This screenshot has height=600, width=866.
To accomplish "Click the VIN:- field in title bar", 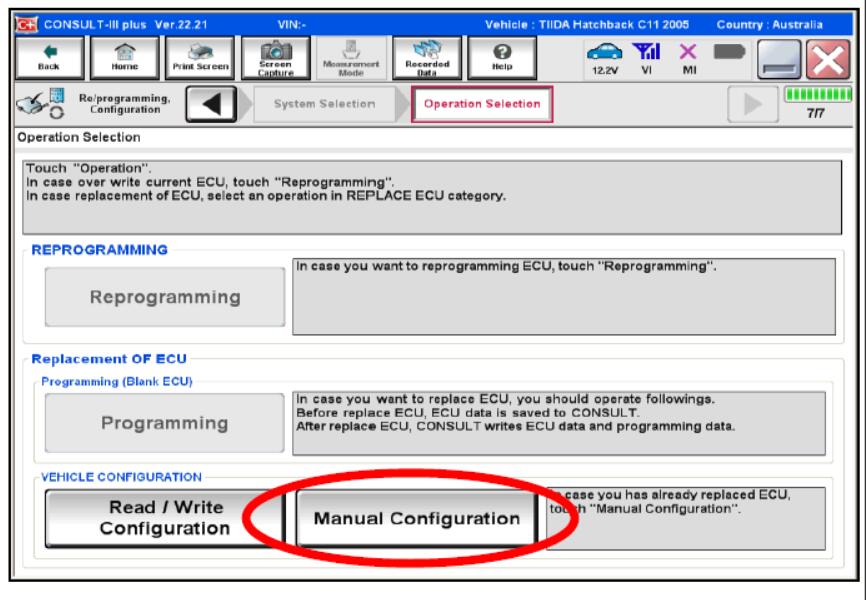I will (x=292, y=25).
